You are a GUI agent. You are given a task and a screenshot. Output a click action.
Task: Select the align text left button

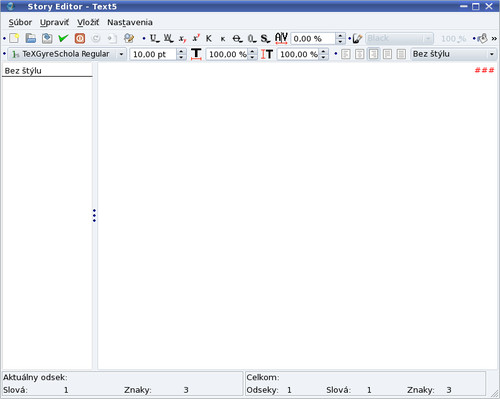(346, 54)
